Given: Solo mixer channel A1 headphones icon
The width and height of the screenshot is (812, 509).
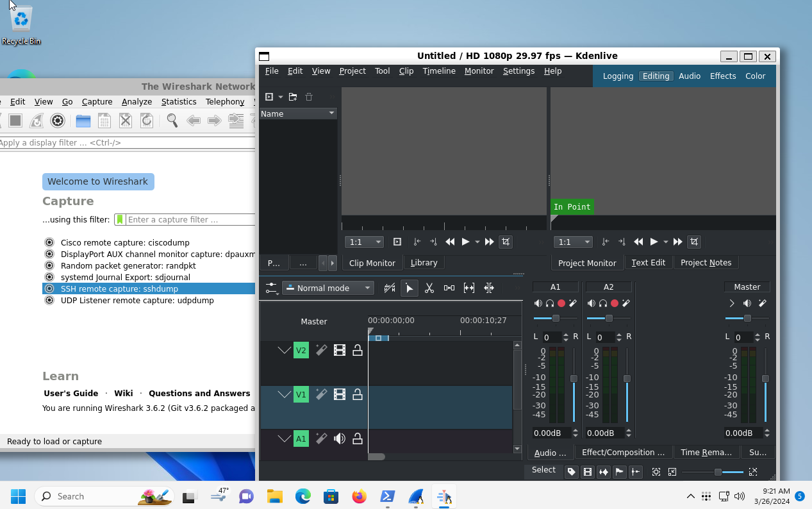Looking at the screenshot, I should click(x=550, y=303).
